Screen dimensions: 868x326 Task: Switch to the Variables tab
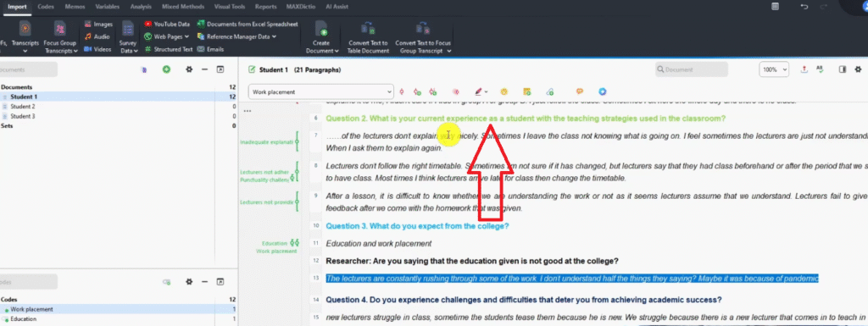(108, 7)
